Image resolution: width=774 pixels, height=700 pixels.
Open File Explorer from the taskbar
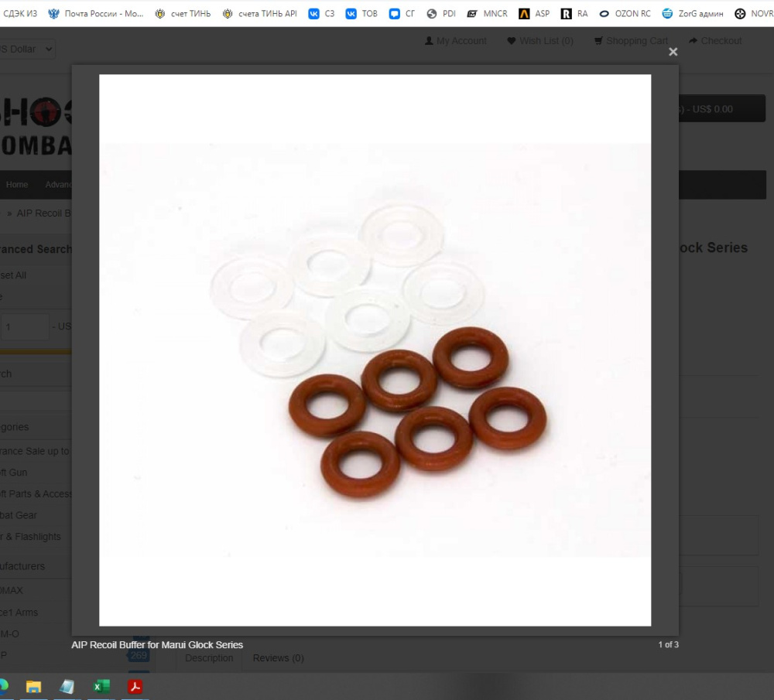pos(33,687)
